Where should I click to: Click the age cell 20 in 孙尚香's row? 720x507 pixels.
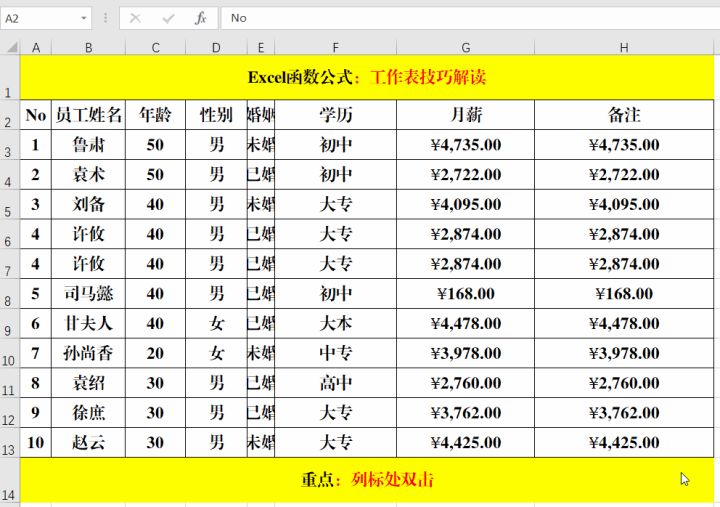[156, 354]
